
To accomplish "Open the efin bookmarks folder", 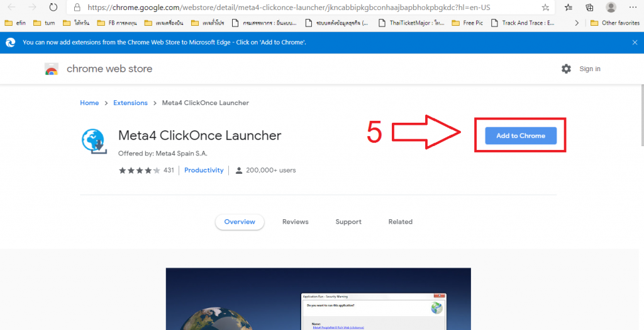I will 15,23.
